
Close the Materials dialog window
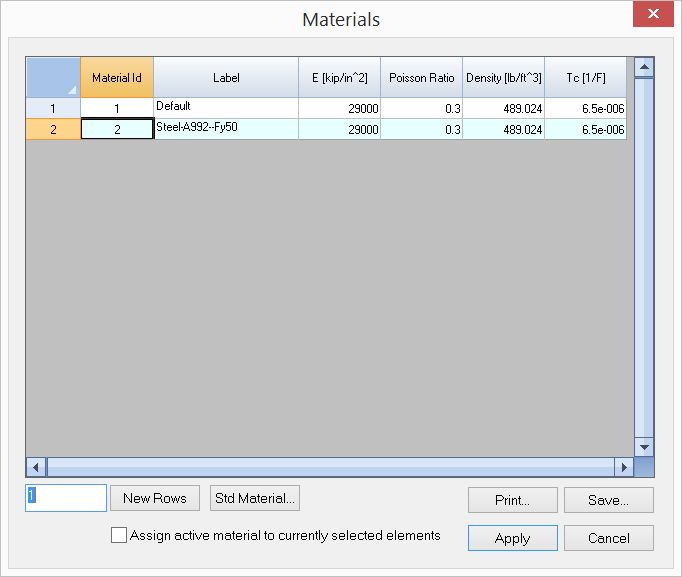(x=654, y=15)
